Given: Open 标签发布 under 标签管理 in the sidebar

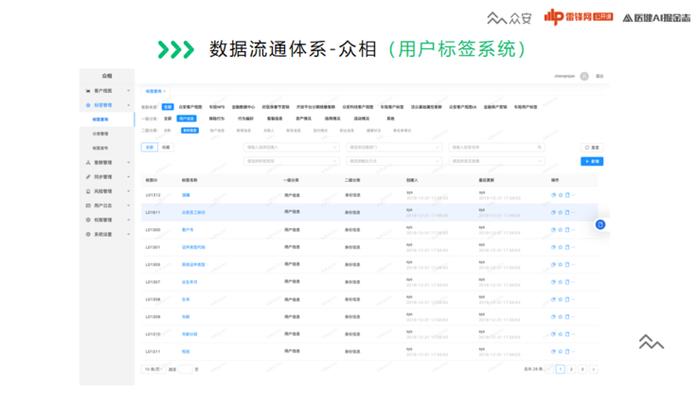Looking at the screenshot, I should coord(100,148).
